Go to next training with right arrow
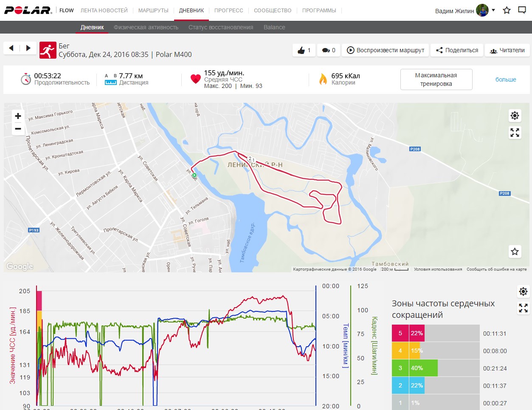This screenshot has height=410, width=532. (28, 48)
